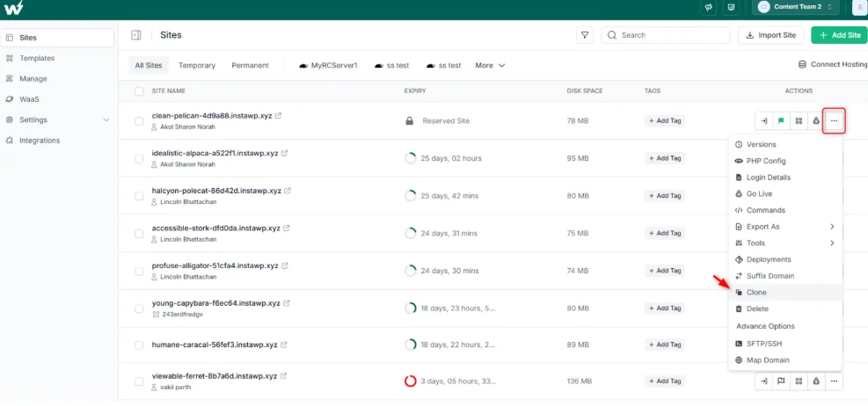Expand the Tools submenu
The image size is (868, 406).
[x=785, y=243]
